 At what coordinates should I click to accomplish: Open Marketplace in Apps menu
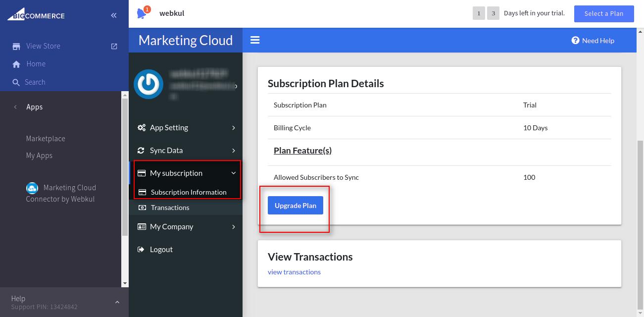click(x=46, y=139)
